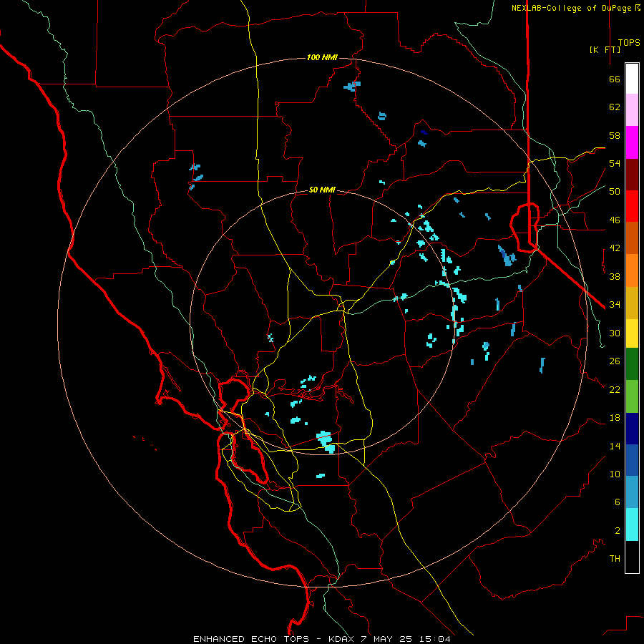This screenshot has width=644, height=644.
Task: Click the "15:04" timestamp
Action: pyautogui.click(x=435, y=639)
